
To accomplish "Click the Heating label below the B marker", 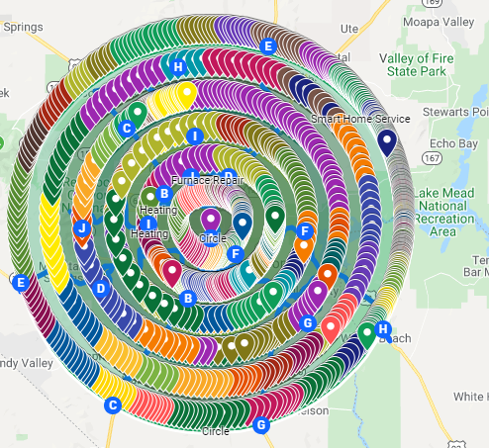I will [x=158, y=210].
